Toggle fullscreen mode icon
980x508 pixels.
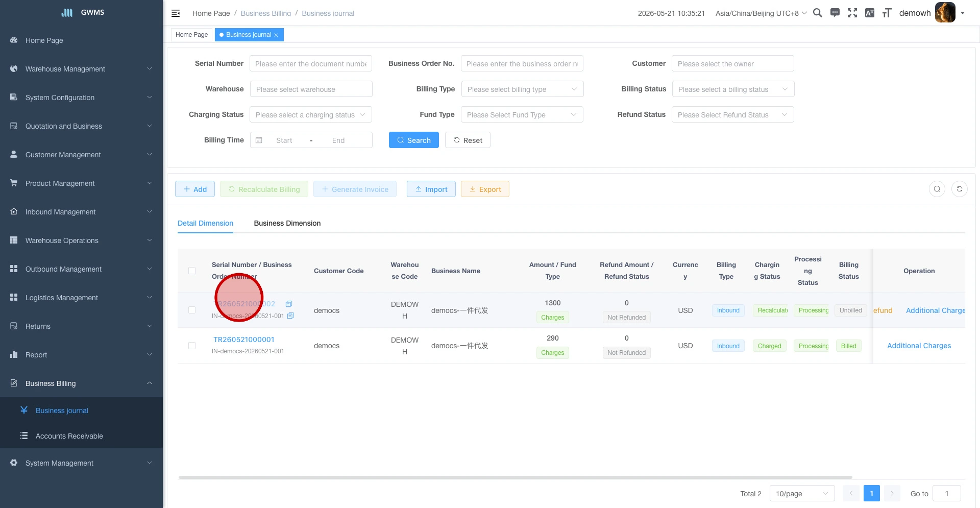[x=852, y=13]
